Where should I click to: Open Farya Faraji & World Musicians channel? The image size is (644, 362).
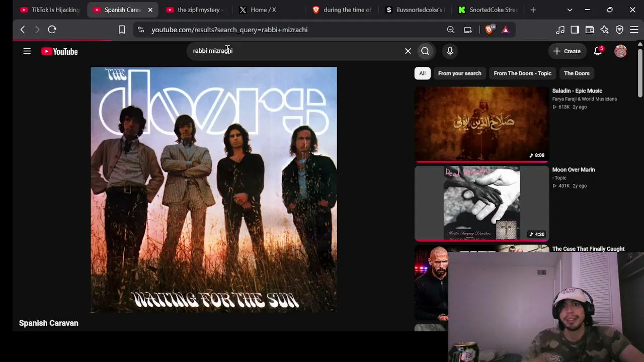click(x=585, y=99)
